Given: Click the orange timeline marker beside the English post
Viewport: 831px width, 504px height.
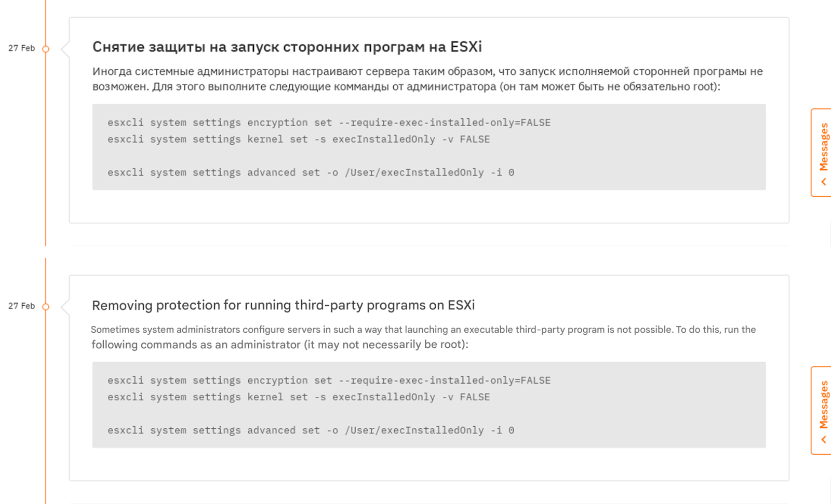Looking at the screenshot, I should coord(46,306).
